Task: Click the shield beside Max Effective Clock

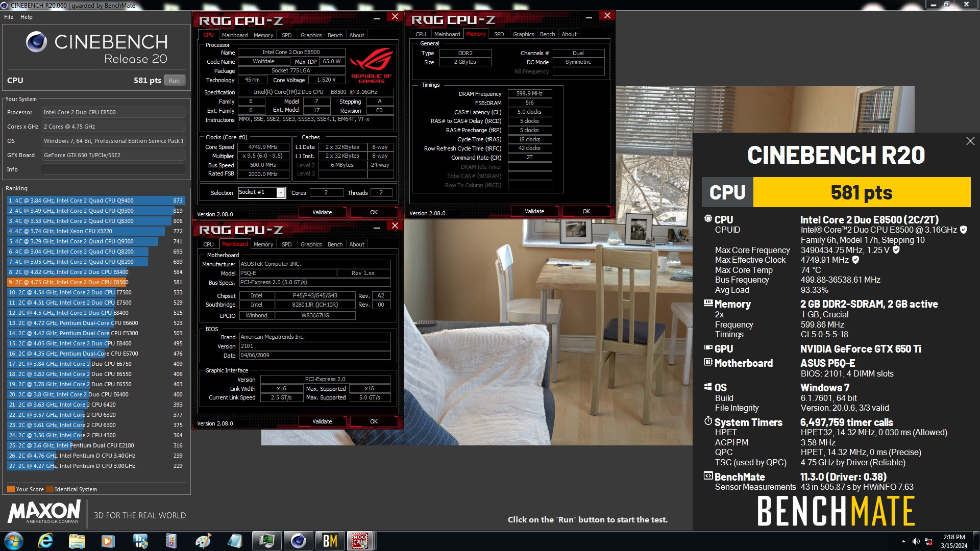Action: coord(855,260)
